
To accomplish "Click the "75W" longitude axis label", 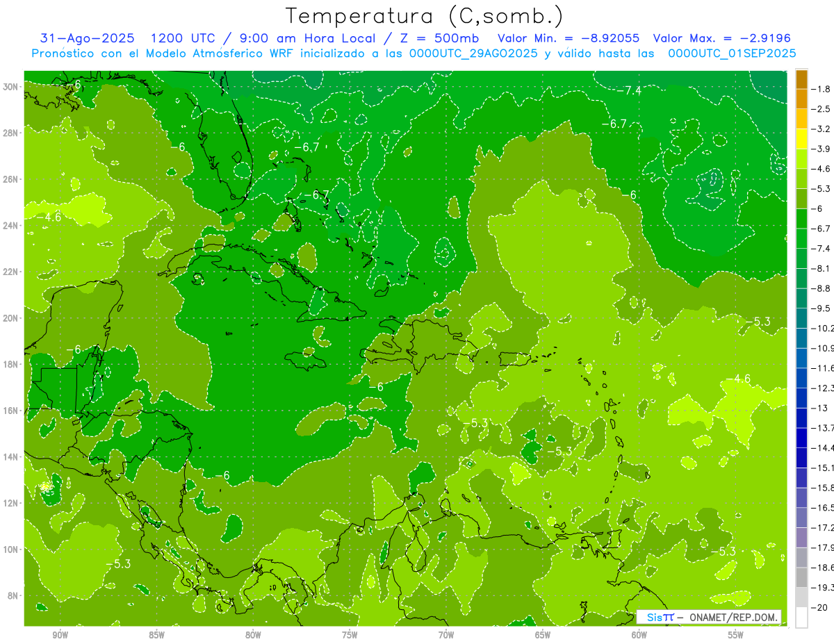I will tap(350, 635).
